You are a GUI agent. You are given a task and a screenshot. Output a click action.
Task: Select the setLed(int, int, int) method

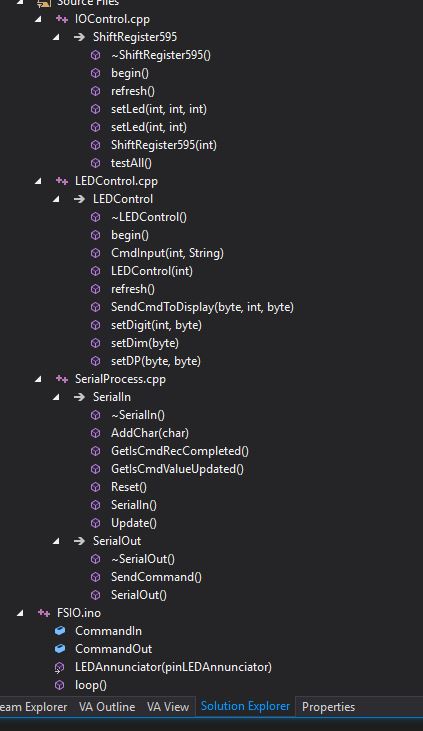159,109
